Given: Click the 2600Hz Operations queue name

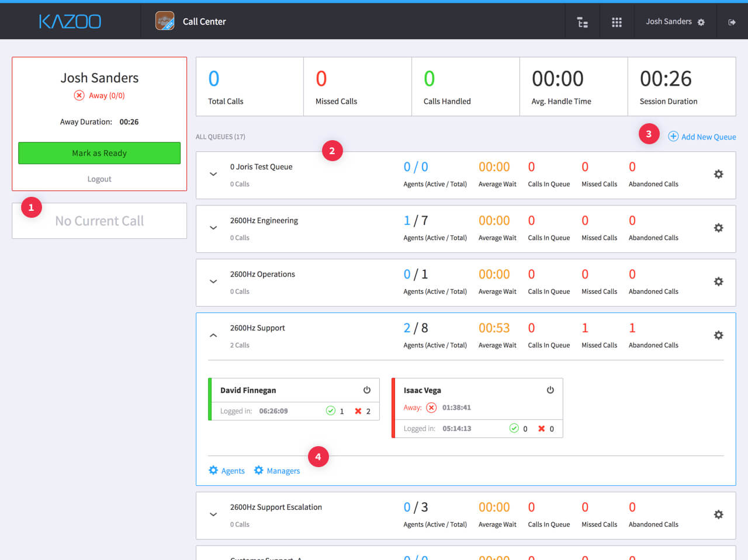Looking at the screenshot, I should click(x=262, y=274).
